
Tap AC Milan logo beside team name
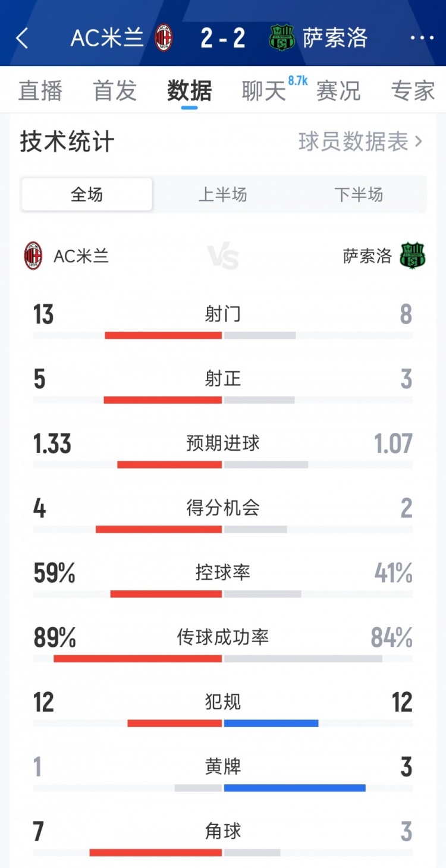33,256
